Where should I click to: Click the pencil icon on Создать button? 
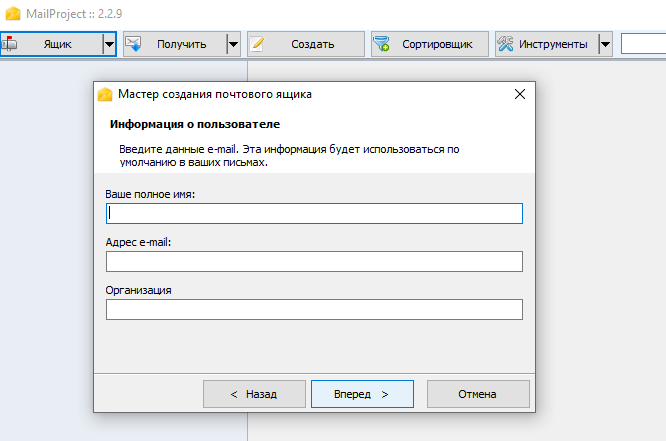[x=257, y=44]
